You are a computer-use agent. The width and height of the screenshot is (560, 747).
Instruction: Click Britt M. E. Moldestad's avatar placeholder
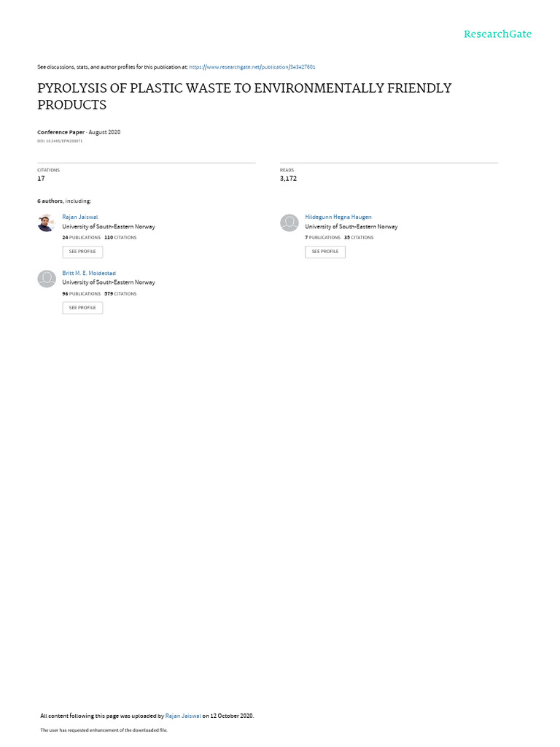[47, 279]
